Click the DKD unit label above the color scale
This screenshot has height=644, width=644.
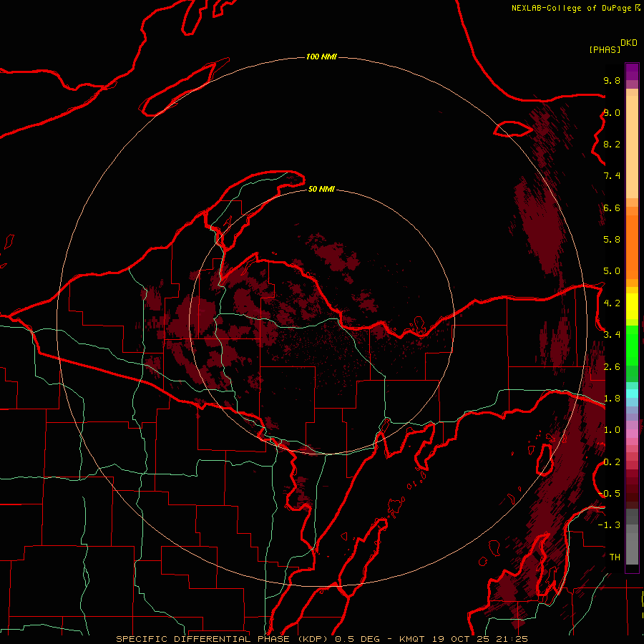pyautogui.click(x=629, y=43)
